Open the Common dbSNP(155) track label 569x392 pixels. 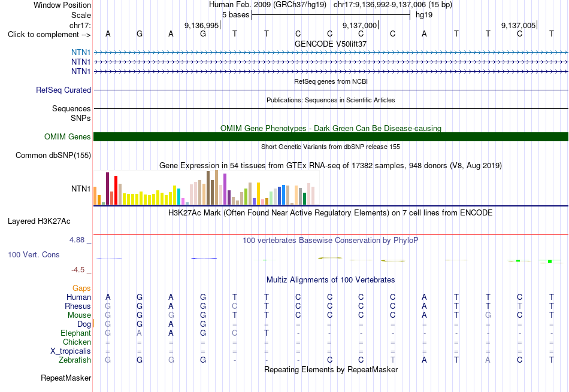click(x=53, y=155)
